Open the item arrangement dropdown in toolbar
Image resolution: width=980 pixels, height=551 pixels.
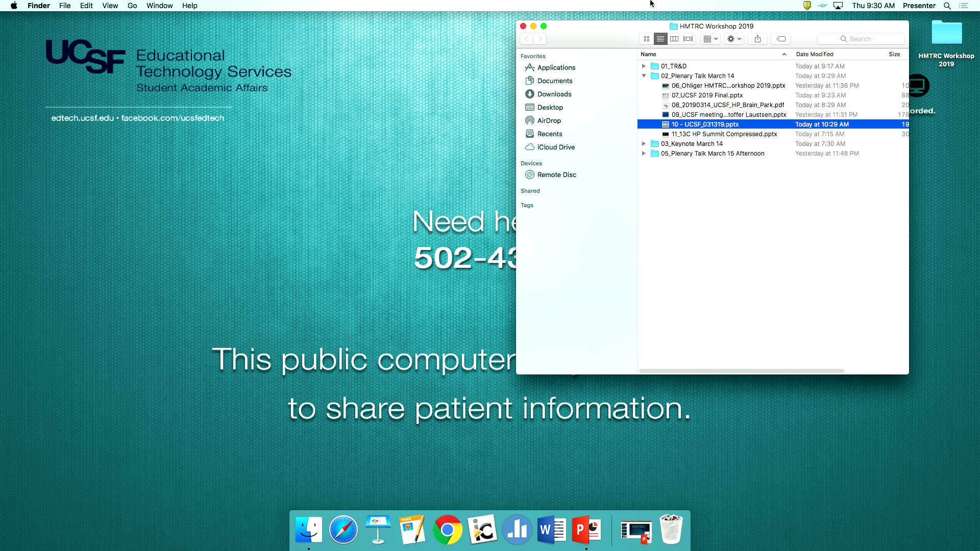[x=710, y=39]
